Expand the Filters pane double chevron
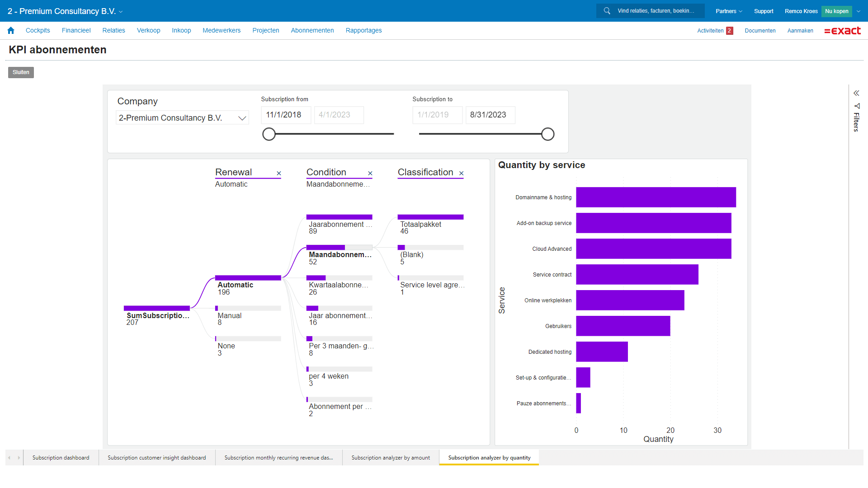The width and height of the screenshot is (868, 488). (856, 93)
